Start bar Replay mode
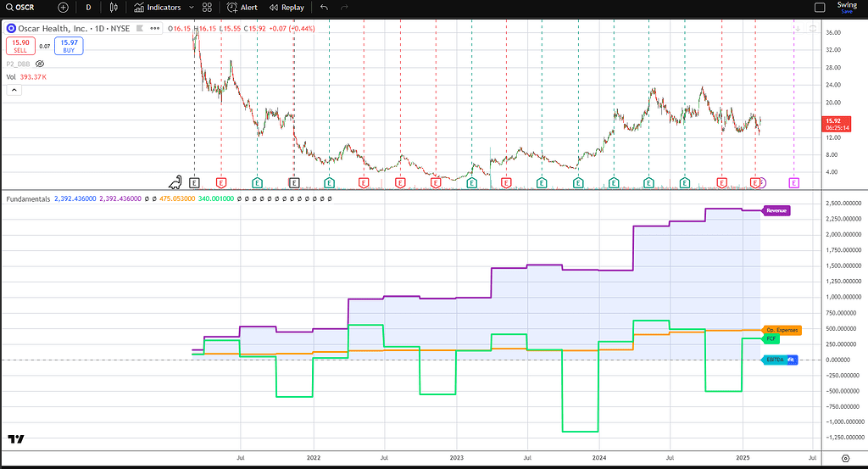This screenshot has width=868, height=469. click(287, 7)
